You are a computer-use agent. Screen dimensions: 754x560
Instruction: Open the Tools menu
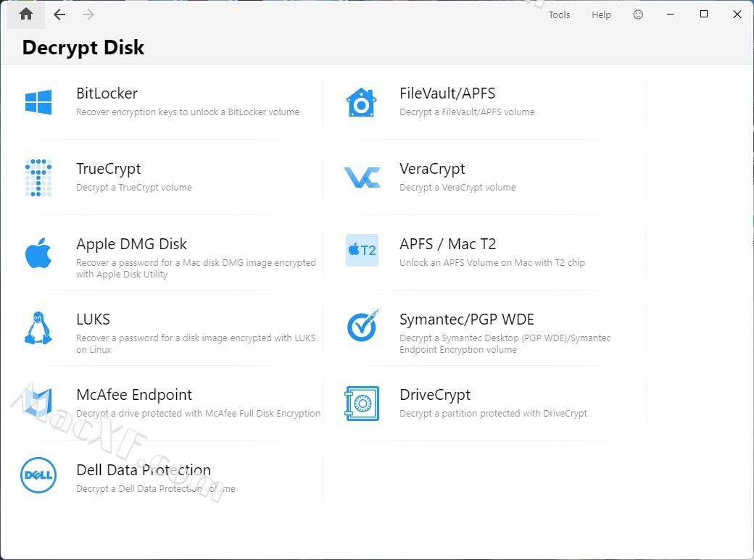[x=559, y=15]
